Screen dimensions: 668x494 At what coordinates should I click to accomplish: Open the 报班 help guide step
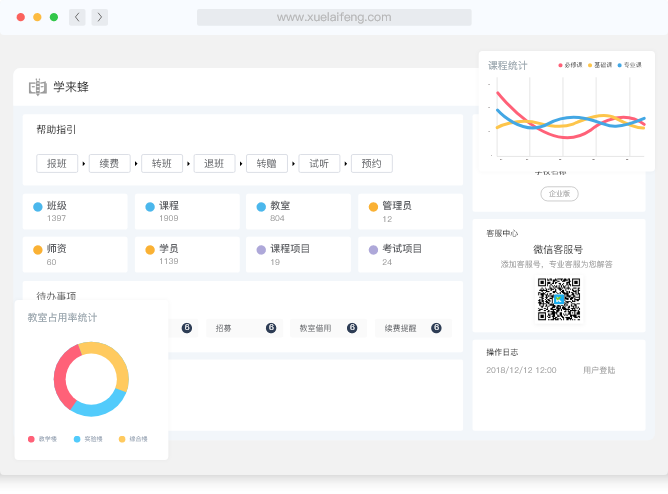tap(57, 164)
